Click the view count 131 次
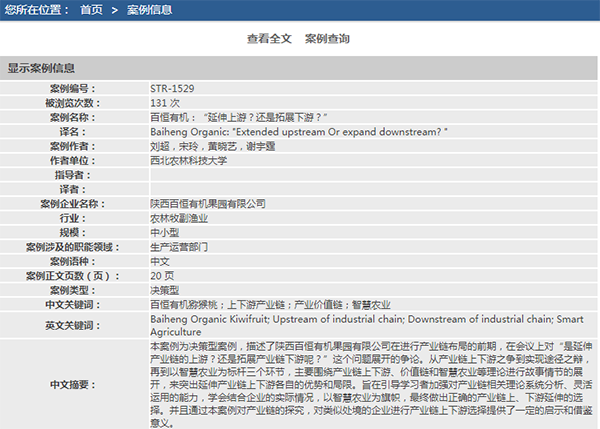This screenshot has width=600, height=429. pyautogui.click(x=165, y=103)
